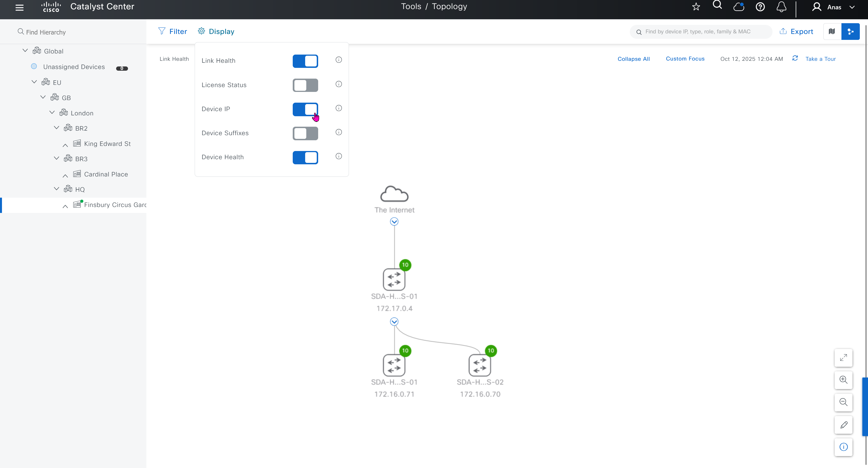Click the zoom in magnifier button
This screenshot has width=868, height=468.
click(843, 380)
